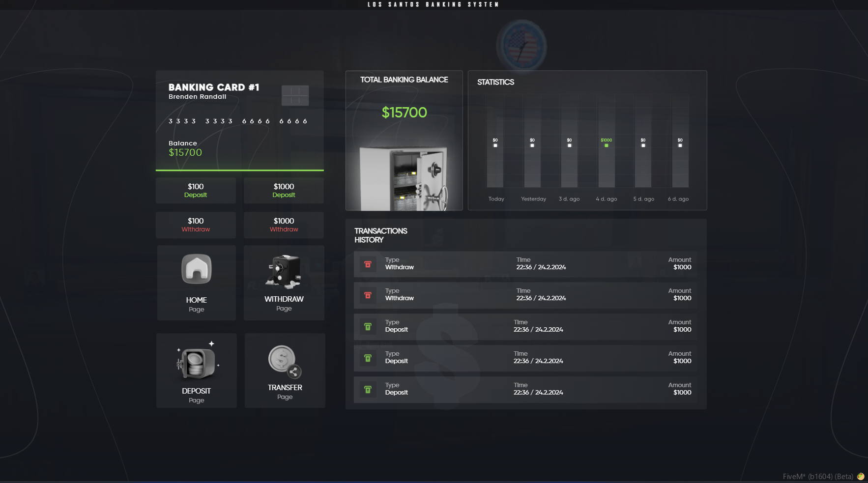Click the green deposit icon on third transaction
The height and width of the screenshot is (483, 868).
pyautogui.click(x=368, y=326)
